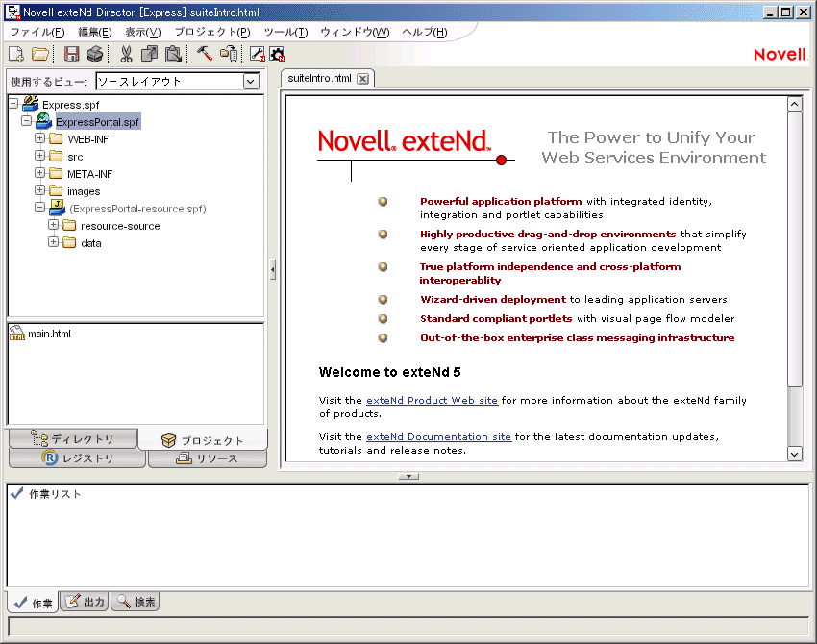The image size is (817, 644).
Task: Open the 表示(V) menu
Action: pos(143,32)
